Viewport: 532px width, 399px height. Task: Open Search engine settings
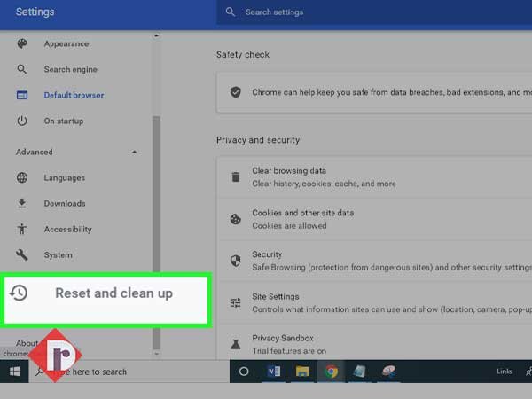point(71,69)
